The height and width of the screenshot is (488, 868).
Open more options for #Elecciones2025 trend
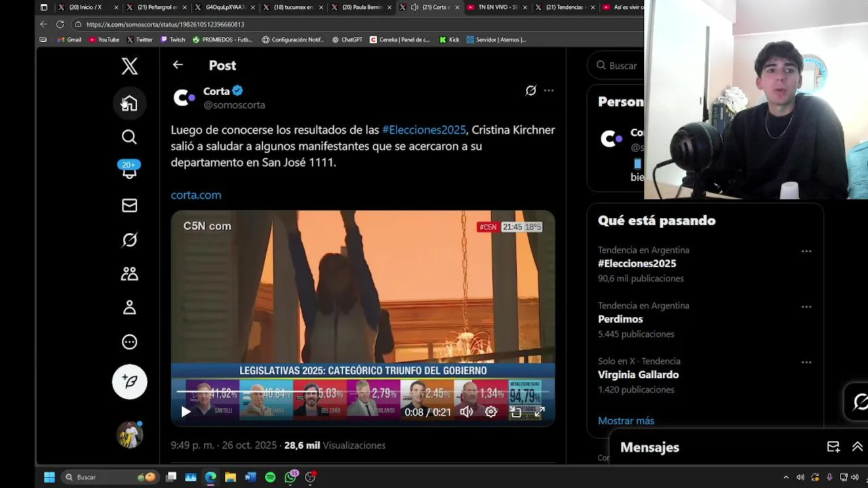[806, 251]
